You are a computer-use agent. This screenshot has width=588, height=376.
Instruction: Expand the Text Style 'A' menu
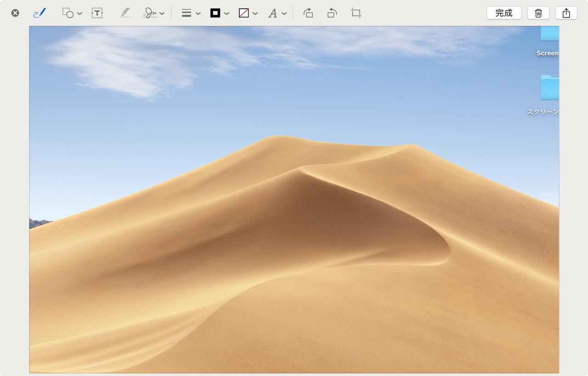(277, 13)
